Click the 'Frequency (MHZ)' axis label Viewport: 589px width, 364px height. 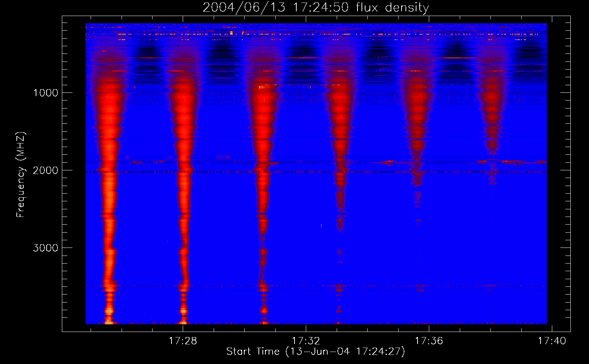[20, 175]
